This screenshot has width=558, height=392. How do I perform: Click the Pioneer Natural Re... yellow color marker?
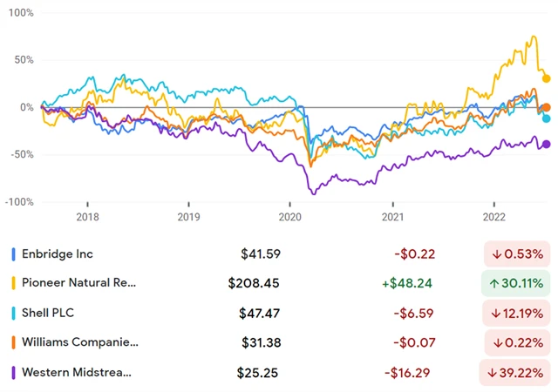click(13, 283)
